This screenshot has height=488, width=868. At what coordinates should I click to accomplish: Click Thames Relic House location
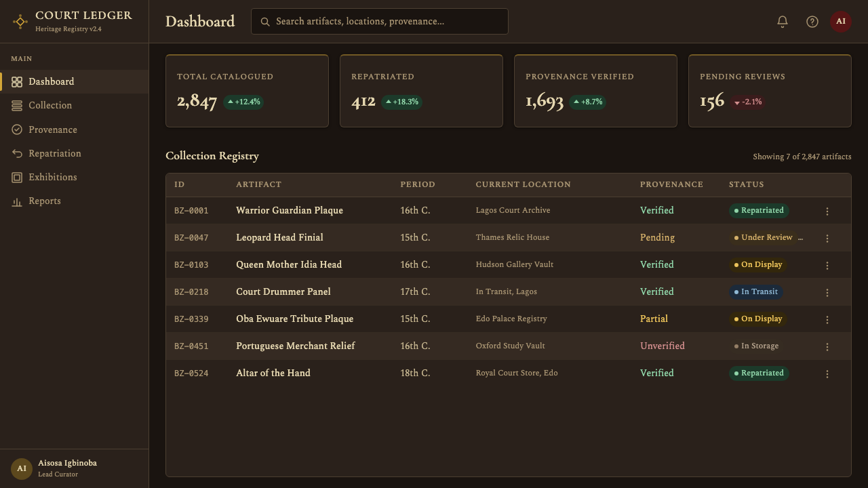tap(513, 238)
